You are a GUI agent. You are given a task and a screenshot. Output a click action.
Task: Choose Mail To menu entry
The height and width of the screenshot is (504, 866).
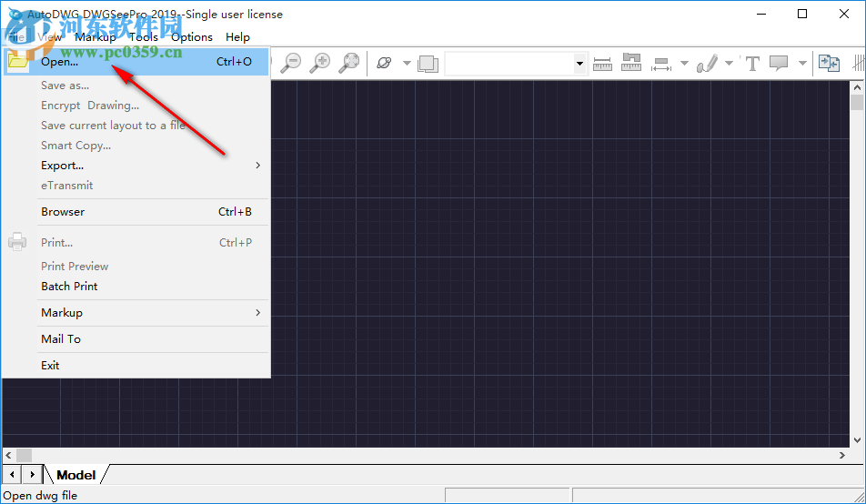[136, 339]
